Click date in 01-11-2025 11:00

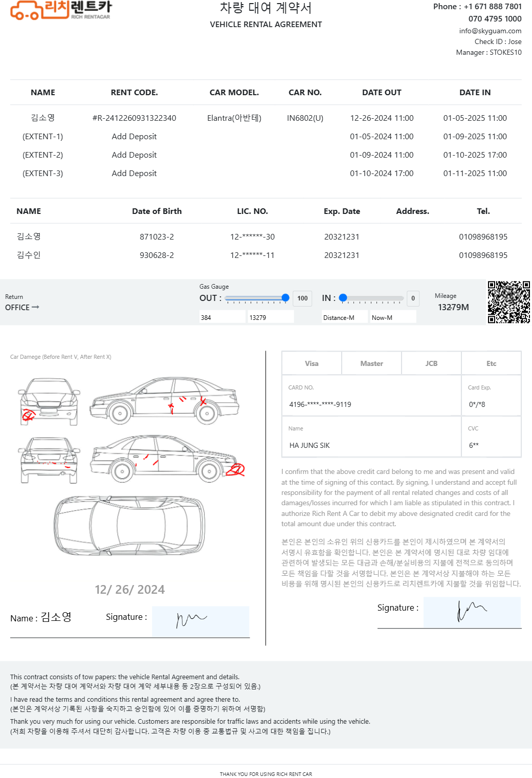475,174
